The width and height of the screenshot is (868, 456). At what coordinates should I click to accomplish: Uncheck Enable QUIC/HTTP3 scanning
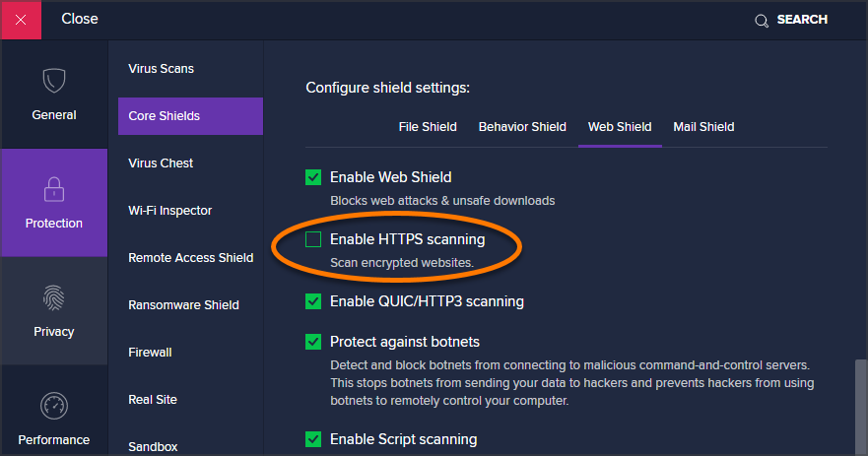313,301
